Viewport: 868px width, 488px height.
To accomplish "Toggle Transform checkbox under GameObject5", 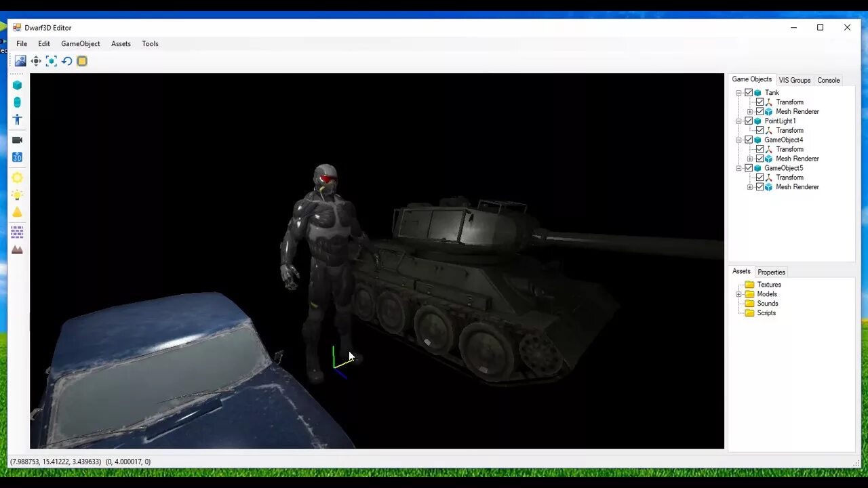I will click(759, 178).
